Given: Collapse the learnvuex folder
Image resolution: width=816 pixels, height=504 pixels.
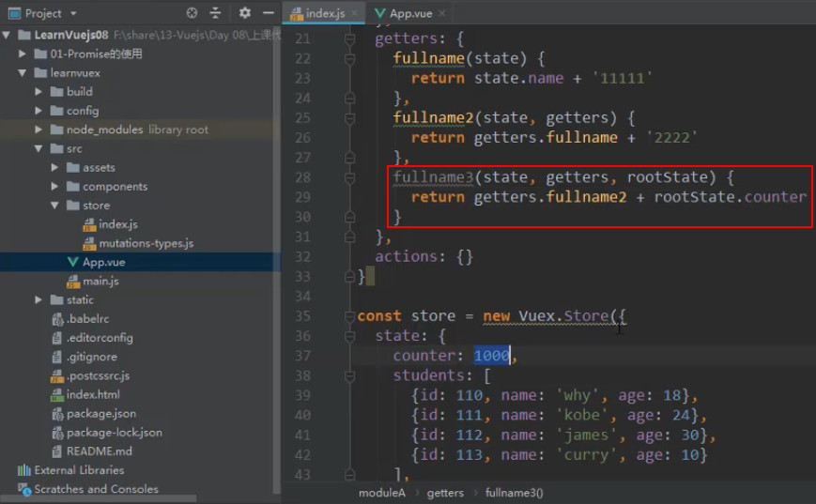Looking at the screenshot, I should pos(22,73).
